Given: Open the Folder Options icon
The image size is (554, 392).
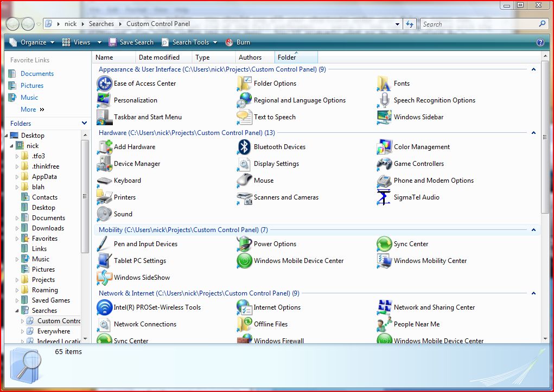Looking at the screenshot, I should (244, 83).
